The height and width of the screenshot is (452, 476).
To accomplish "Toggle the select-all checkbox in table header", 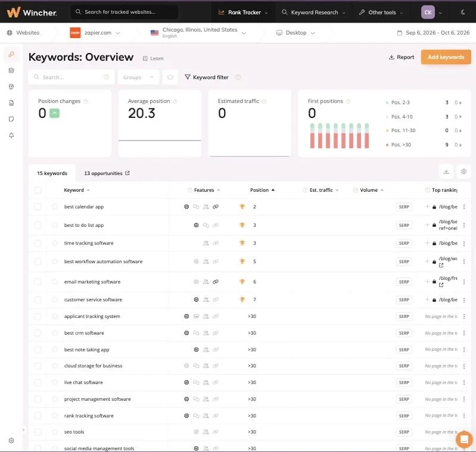I will coord(38,190).
